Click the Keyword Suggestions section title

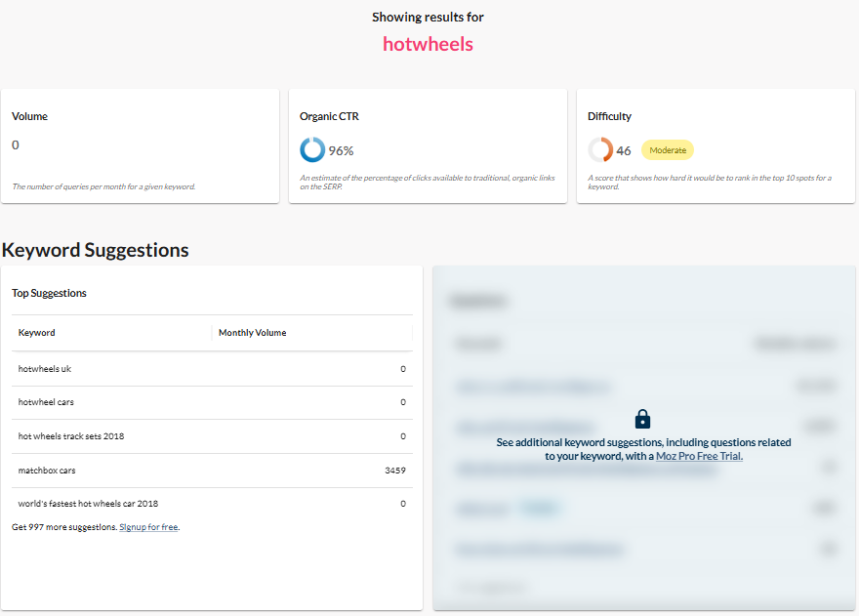point(96,250)
